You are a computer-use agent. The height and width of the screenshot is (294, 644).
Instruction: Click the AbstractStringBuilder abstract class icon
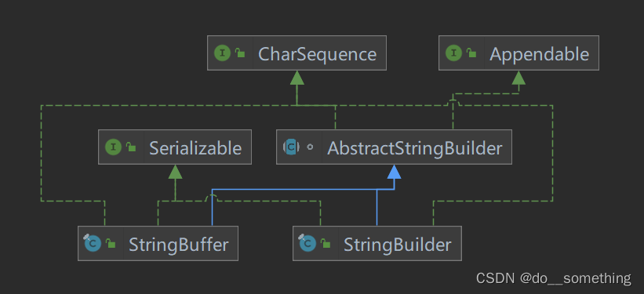[x=291, y=147]
